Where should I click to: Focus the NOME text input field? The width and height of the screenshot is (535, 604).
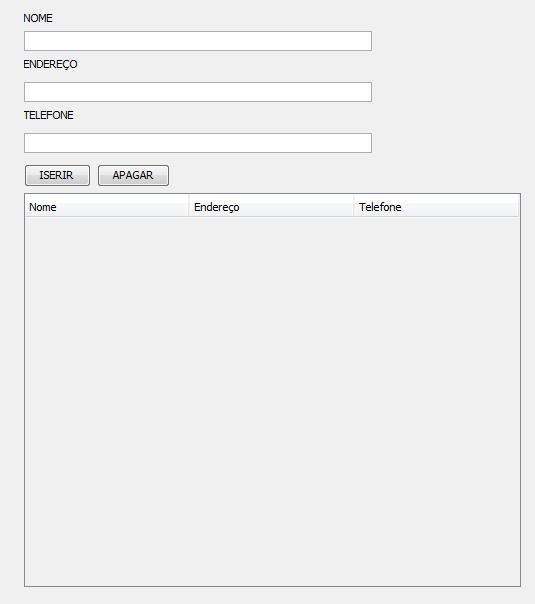click(198, 41)
